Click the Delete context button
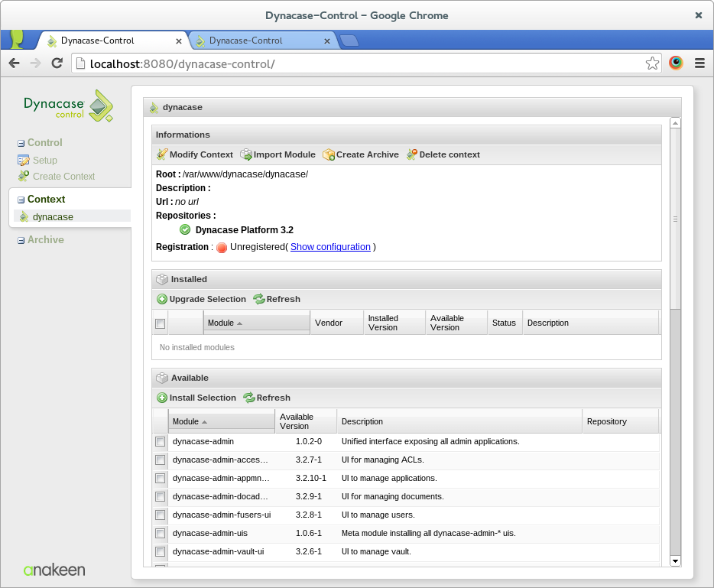The image size is (714, 588). click(443, 154)
